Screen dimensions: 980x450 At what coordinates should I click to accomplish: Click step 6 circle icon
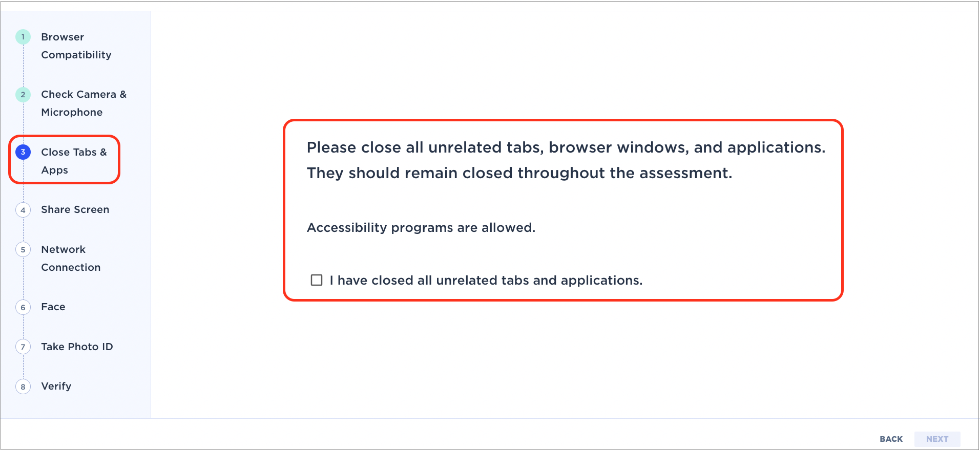23,307
